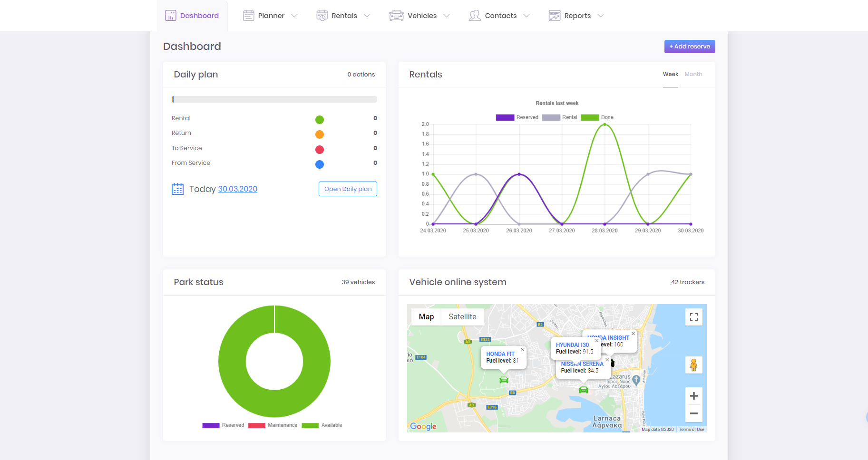Close the Nissan Serena info popup

tap(607, 360)
